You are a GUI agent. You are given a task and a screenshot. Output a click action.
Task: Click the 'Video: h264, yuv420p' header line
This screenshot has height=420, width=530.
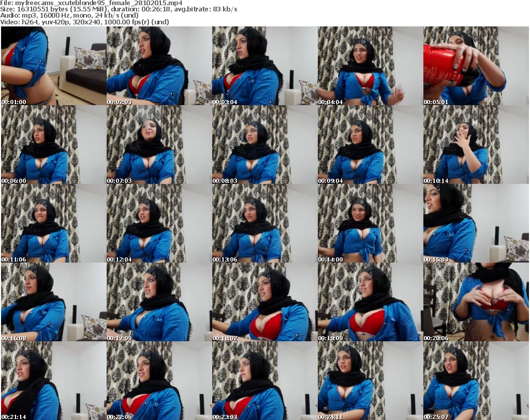click(x=84, y=22)
